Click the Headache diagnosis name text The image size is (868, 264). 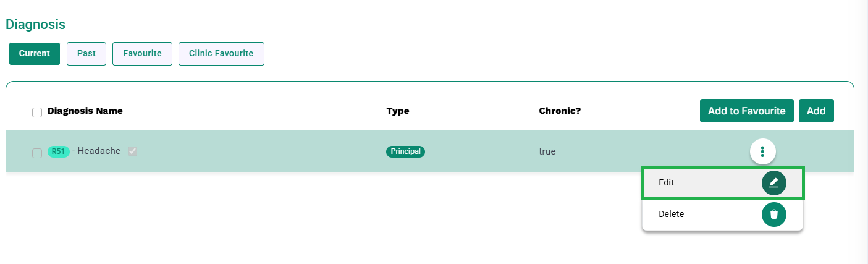coord(99,151)
